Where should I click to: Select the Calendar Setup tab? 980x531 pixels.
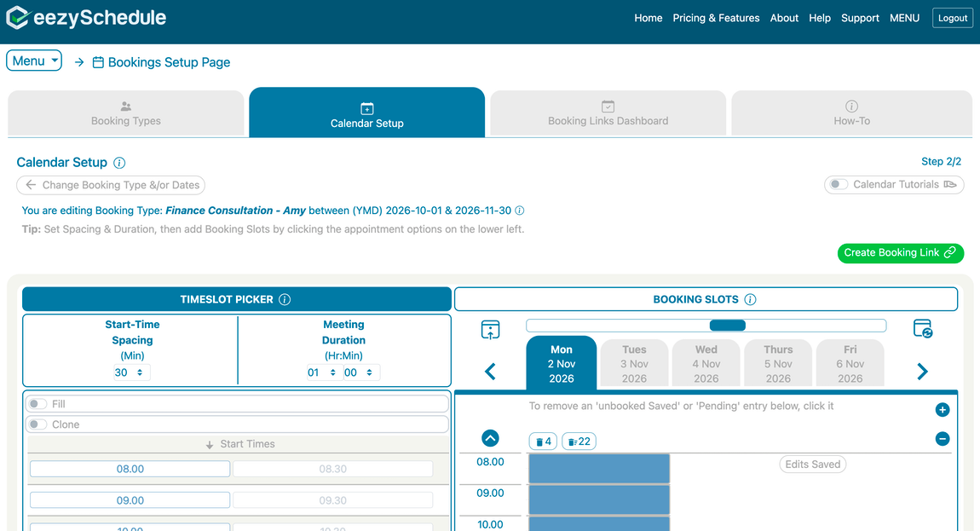[367, 113]
